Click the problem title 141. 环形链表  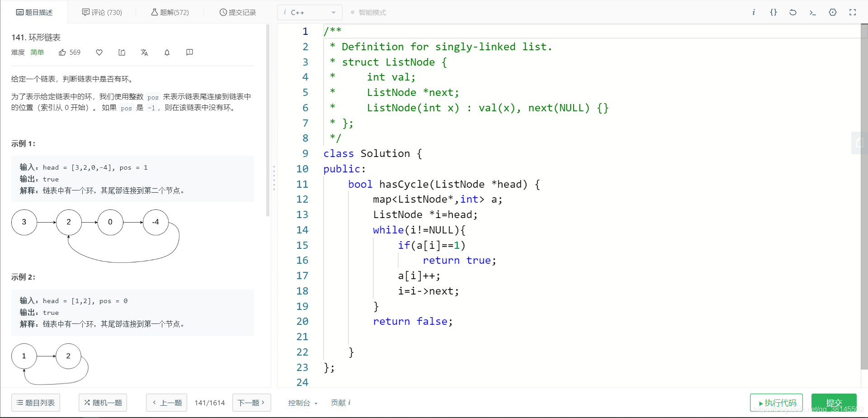coord(36,38)
